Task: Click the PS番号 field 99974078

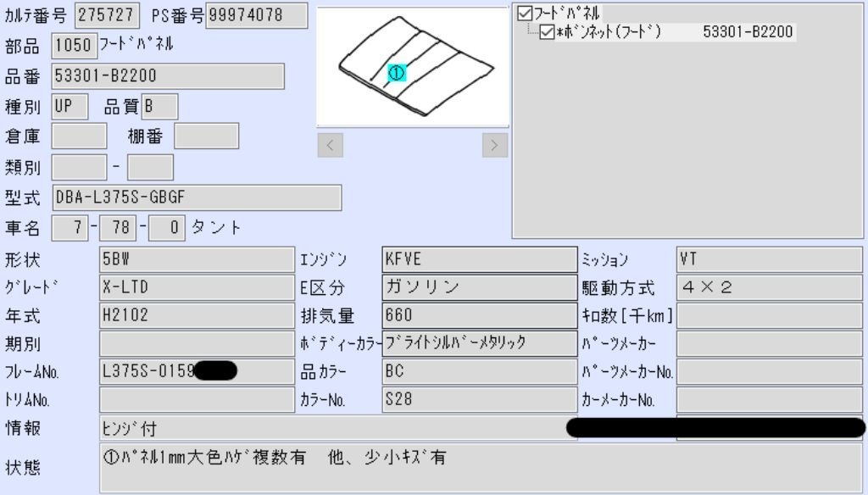Action: click(x=256, y=15)
